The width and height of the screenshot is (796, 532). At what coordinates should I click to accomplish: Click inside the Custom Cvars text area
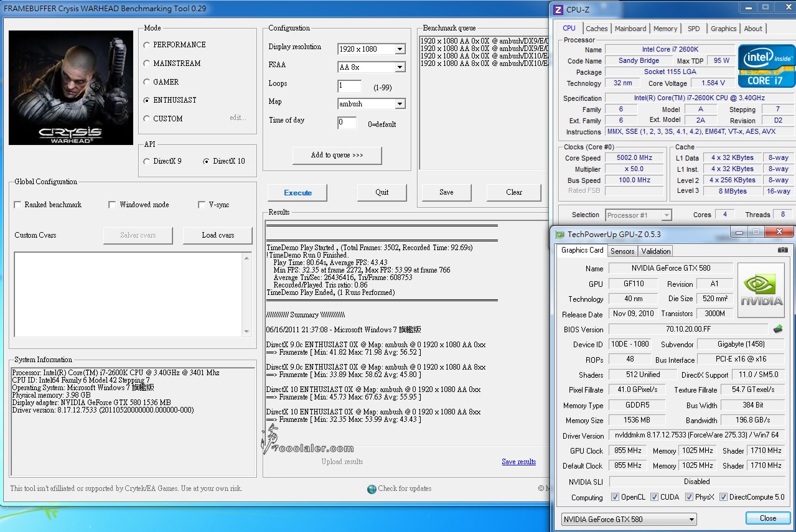pyautogui.click(x=128, y=294)
